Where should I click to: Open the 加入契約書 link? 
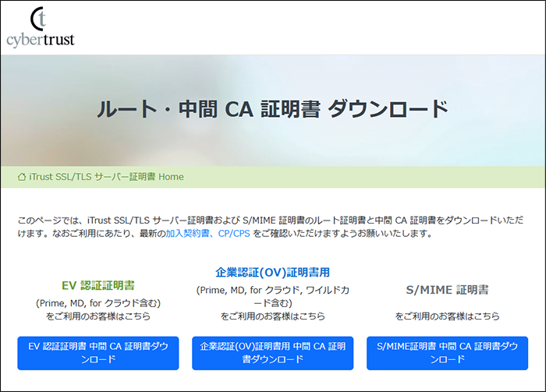click(x=187, y=233)
